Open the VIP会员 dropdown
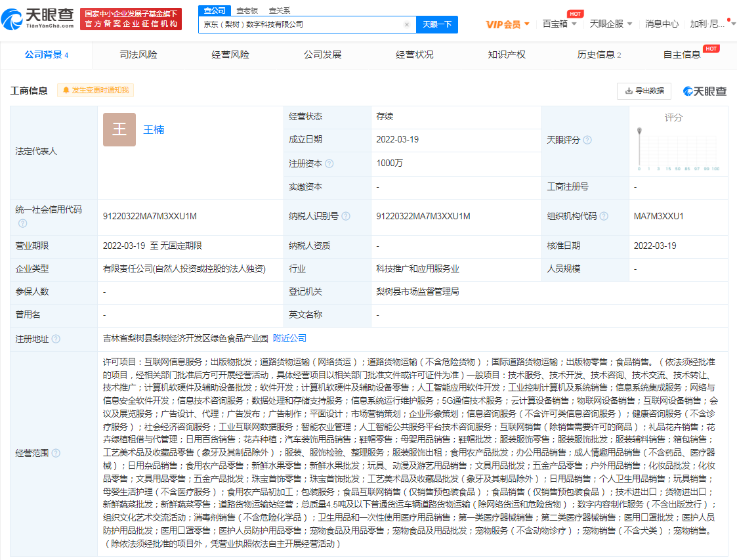This screenshot has width=737, height=560. 507,24
